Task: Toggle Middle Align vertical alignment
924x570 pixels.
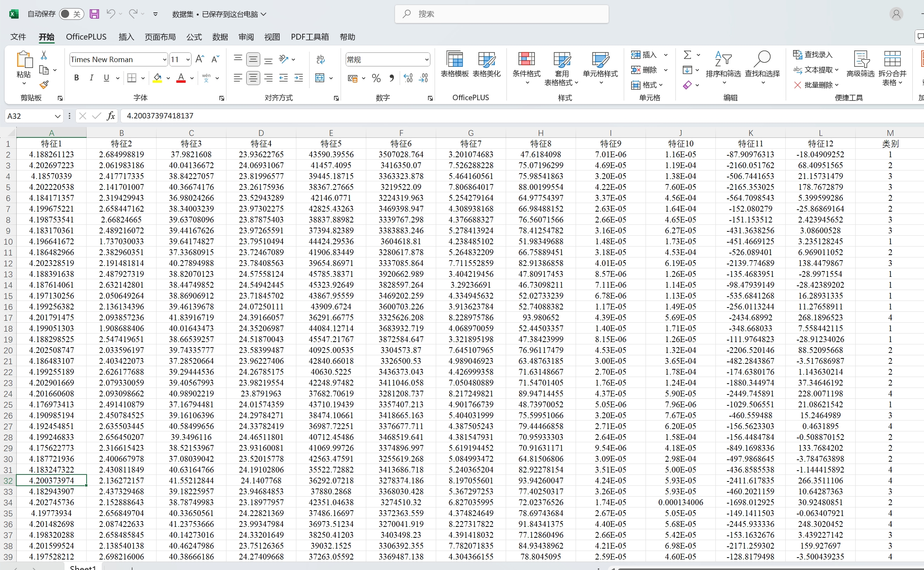Action: (253, 59)
